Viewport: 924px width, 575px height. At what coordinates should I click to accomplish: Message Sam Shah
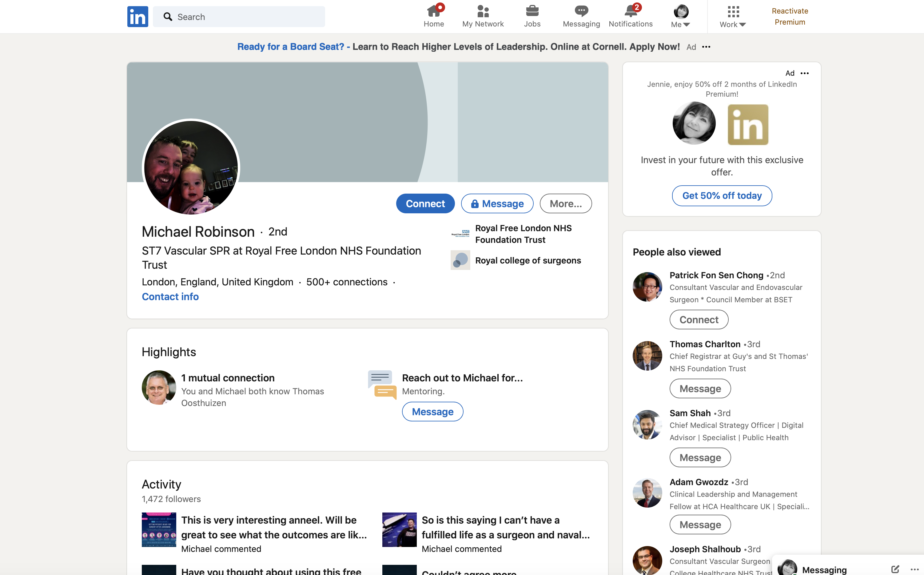click(700, 457)
